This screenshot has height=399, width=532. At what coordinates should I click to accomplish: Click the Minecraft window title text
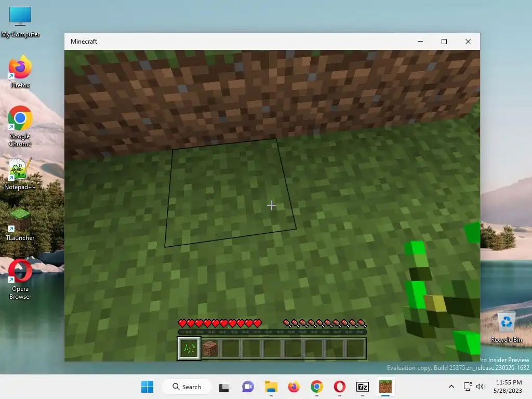84,42
